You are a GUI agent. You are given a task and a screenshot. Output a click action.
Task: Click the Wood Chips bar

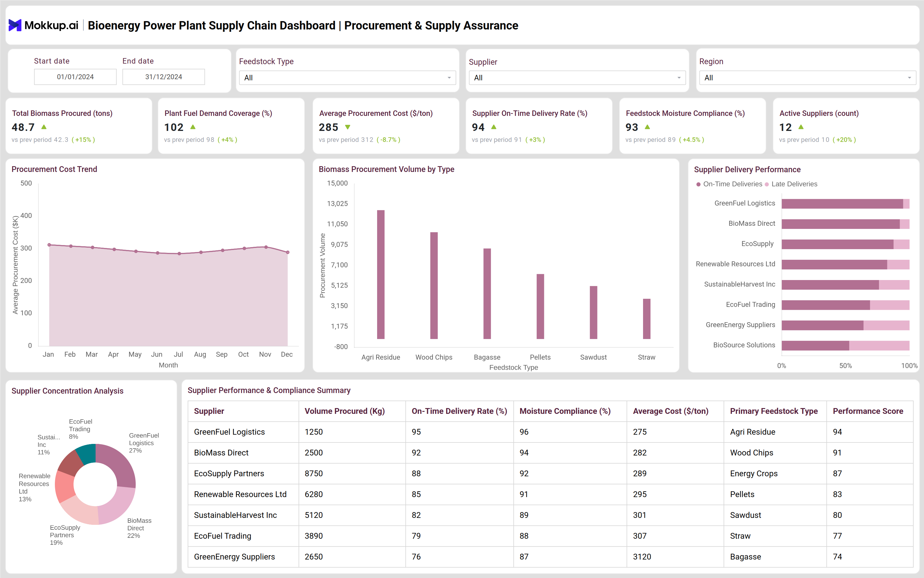(x=434, y=286)
